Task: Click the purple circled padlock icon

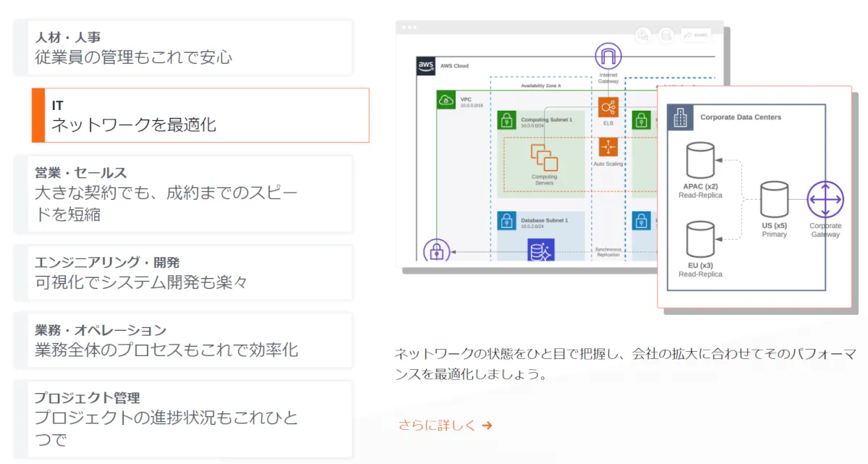Action: [x=437, y=250]
